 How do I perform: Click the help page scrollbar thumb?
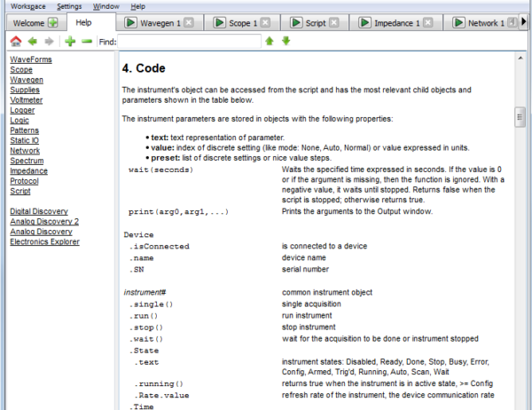(520, 117)
